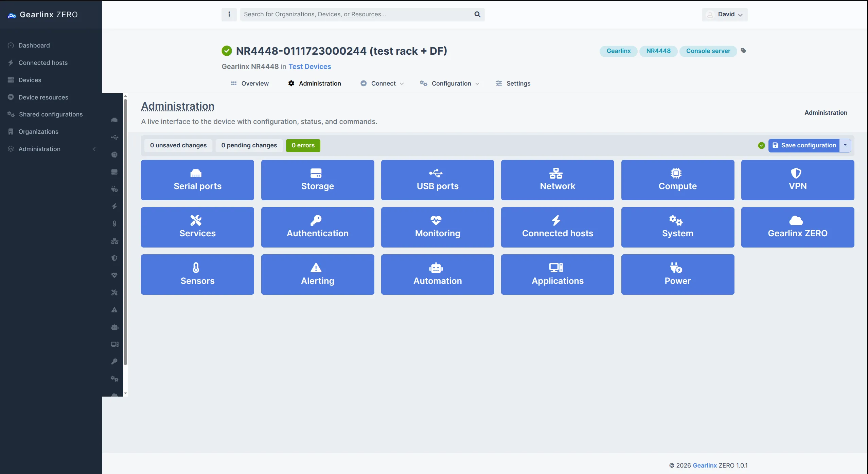The image size is (868, 474).
Task: Open the Authentication tile
Action: pyautogui.click(x=318, y=227)
